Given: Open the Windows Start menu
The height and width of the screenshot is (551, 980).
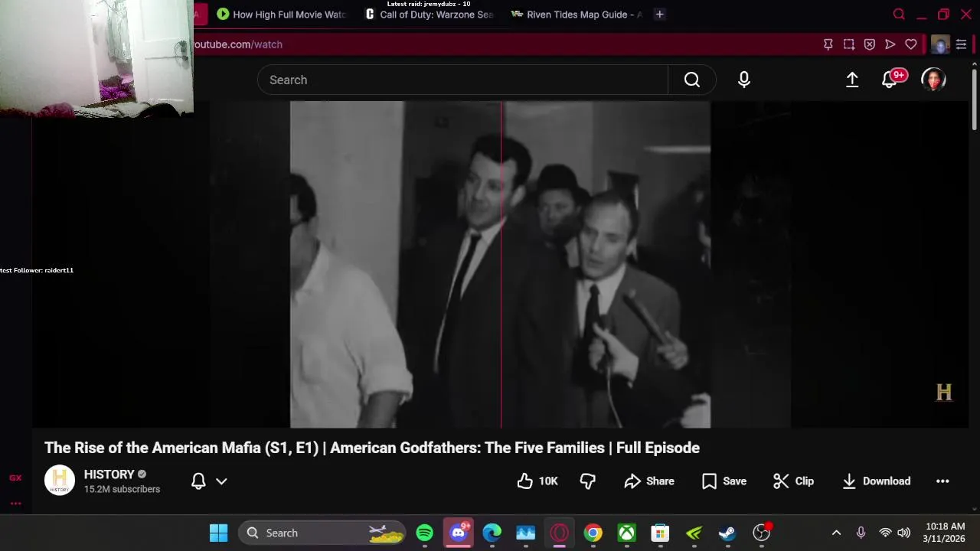Looking at the screenshot, I should tap(218, 533).
